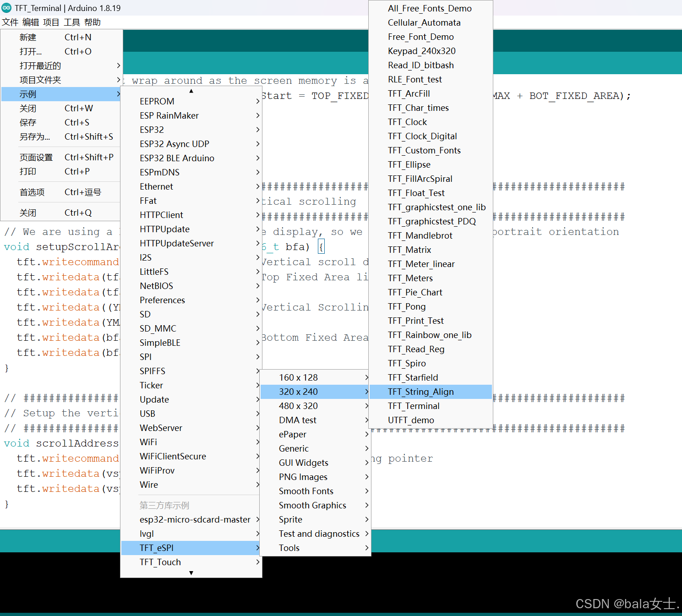Open the lvgl examples entry
This screenshot has height=616, width=682.
191,534
